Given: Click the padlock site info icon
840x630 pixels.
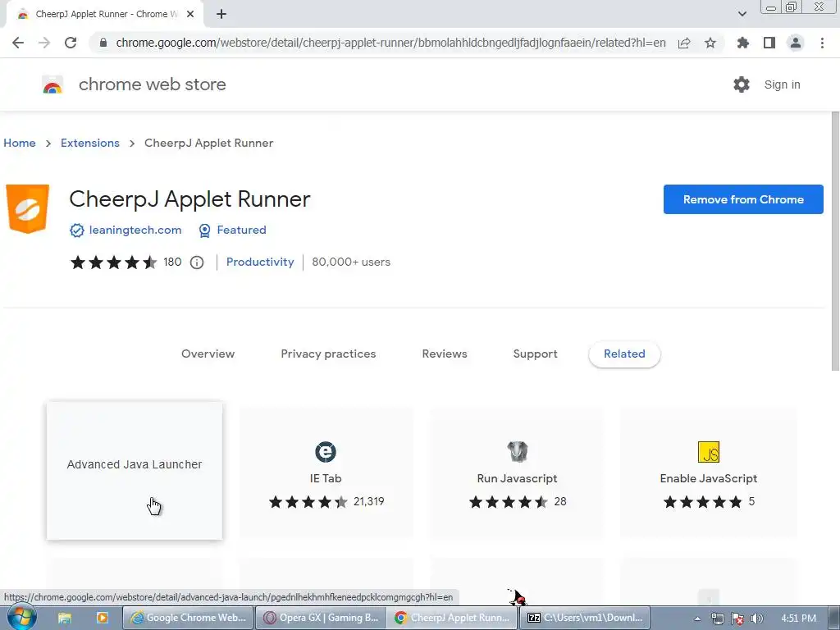Looking at the screenshot, I should pyautogui.click(x=103, y=43).
